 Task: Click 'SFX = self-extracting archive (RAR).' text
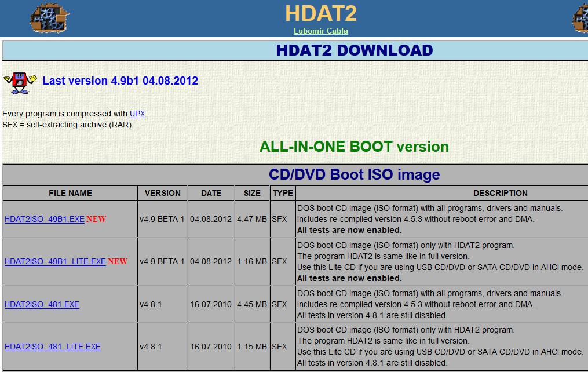click(68, 125)
